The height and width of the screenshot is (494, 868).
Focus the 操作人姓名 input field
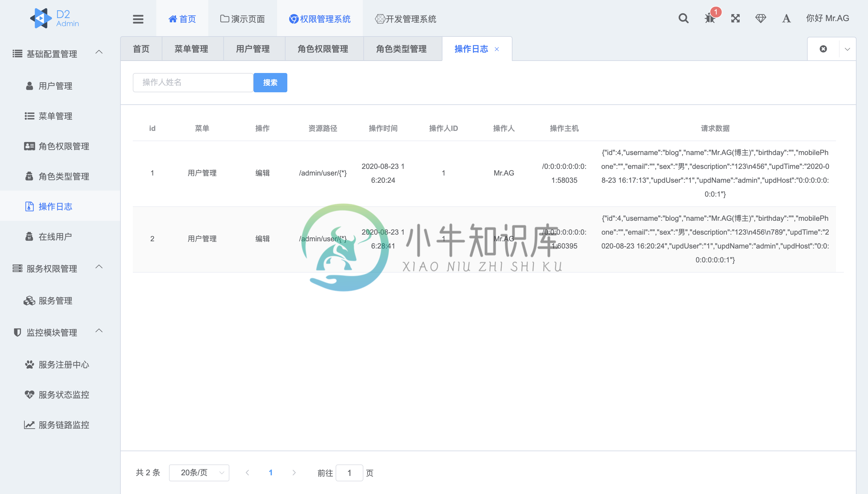pos(193,82)
